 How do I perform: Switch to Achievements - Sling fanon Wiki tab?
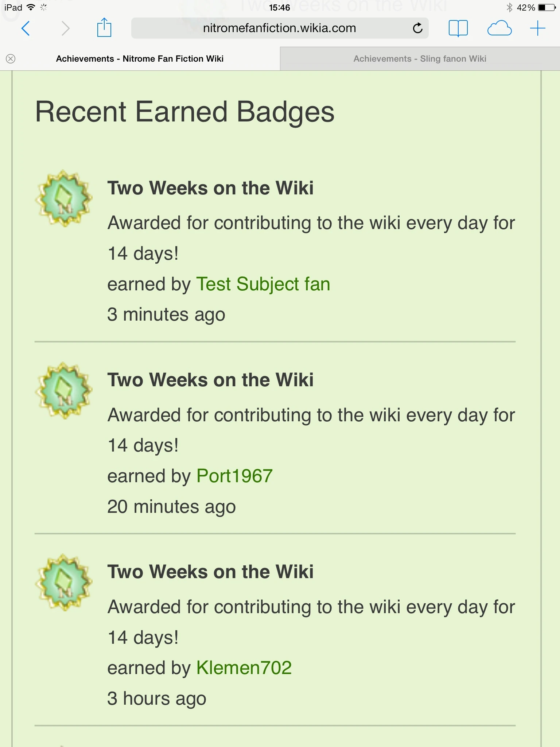pyautogui.click(x=420, y=59)
